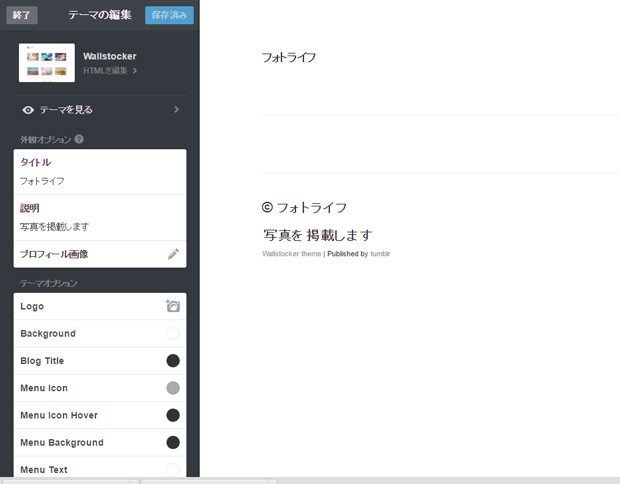This screenshot has height=484, width=620.
Task: Open the Menu Background color swatch
Action: (173, 442)
